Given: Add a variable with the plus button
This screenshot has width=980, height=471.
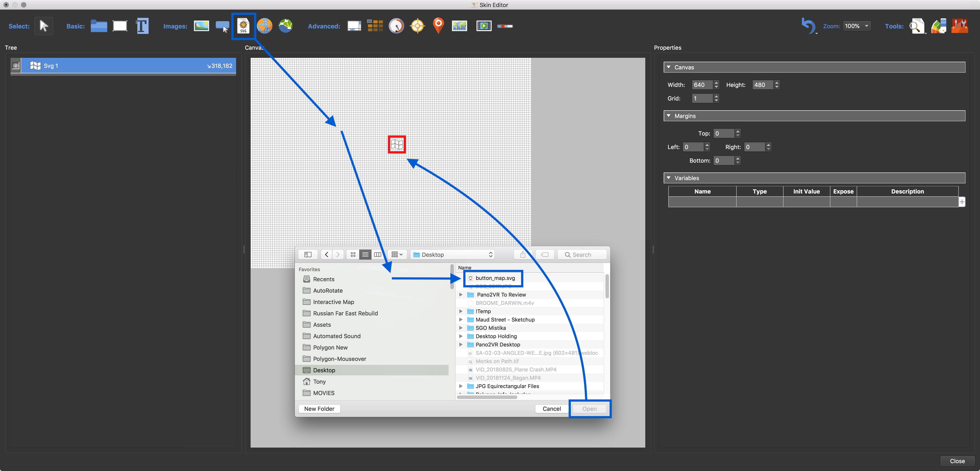Looking at the screenshot, I should (962, 202).
